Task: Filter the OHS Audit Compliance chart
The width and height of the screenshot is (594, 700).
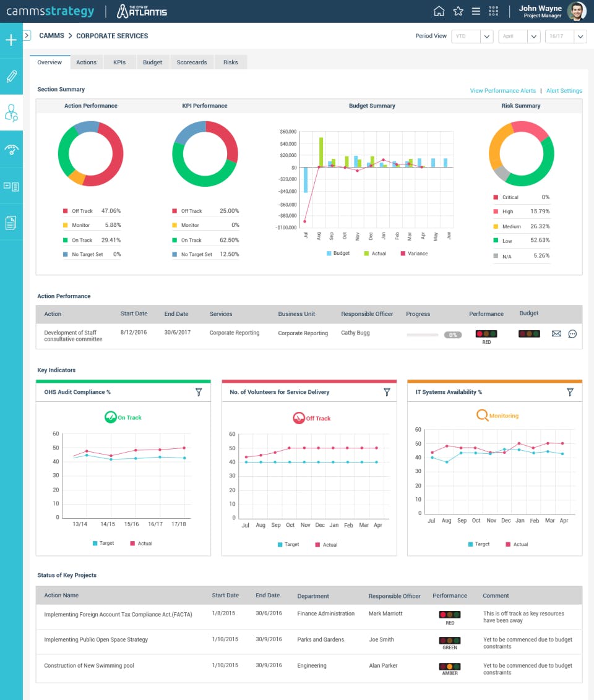Action: 199,392
